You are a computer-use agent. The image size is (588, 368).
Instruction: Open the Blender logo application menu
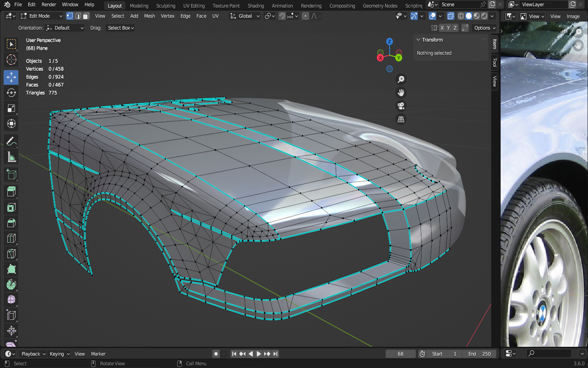click(7, 4)
